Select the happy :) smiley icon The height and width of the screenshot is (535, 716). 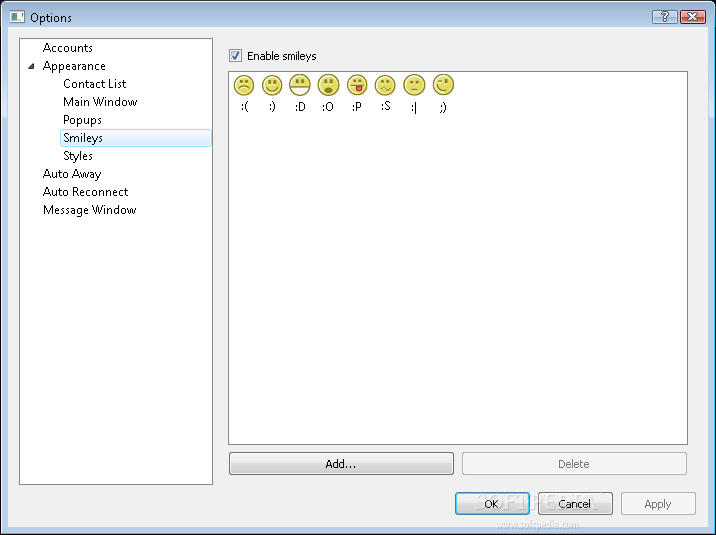point(272,85)
